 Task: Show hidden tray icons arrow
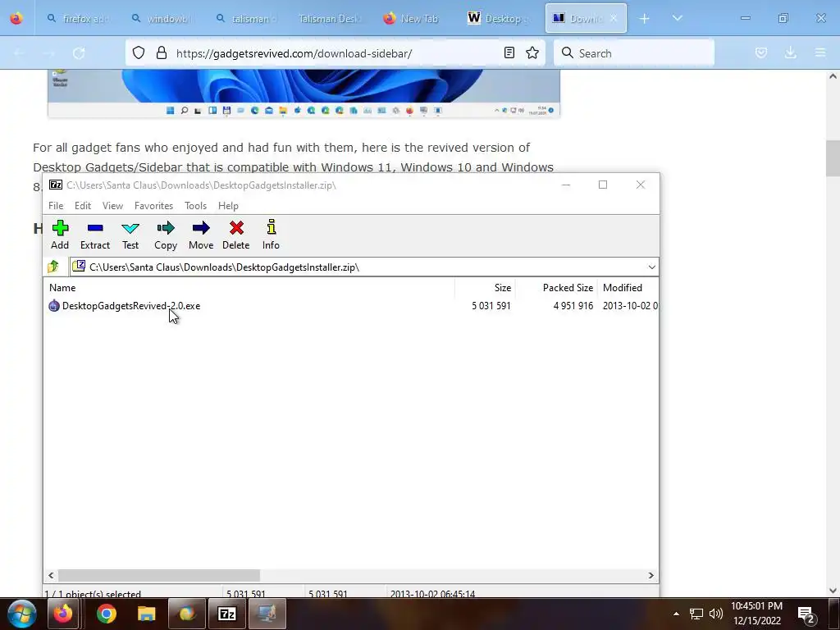[x=676, y=614]
